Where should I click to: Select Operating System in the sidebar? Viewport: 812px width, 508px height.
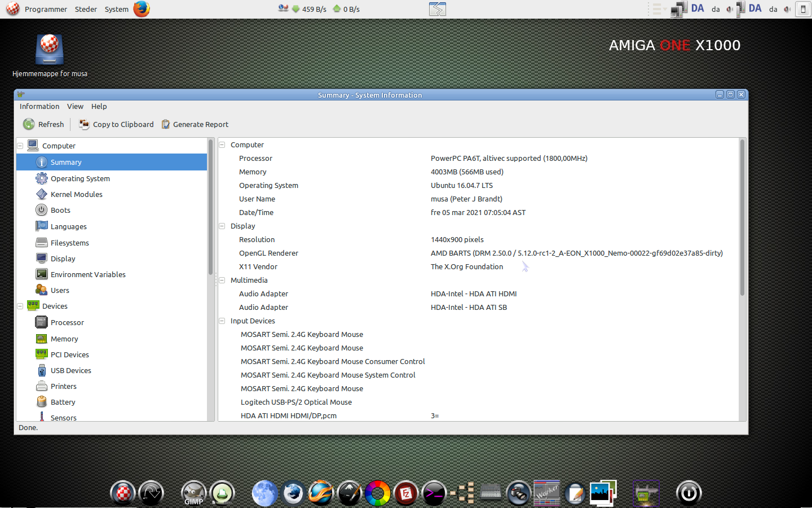click(x=80, y=178)
